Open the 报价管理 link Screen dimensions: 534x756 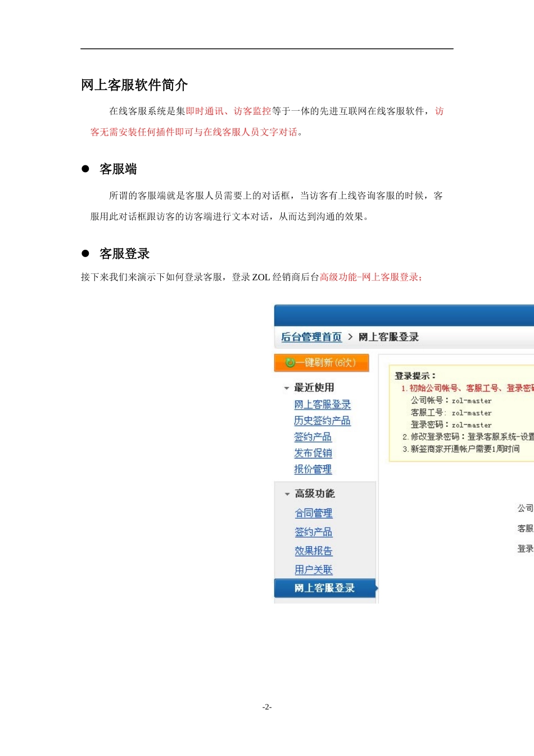[x=313, y=469]
